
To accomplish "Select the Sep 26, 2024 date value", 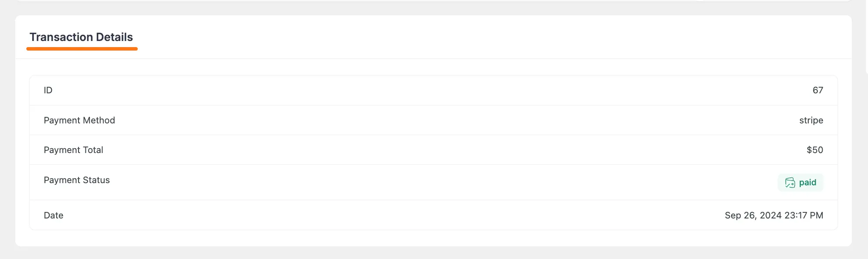I will click(774, 215).
